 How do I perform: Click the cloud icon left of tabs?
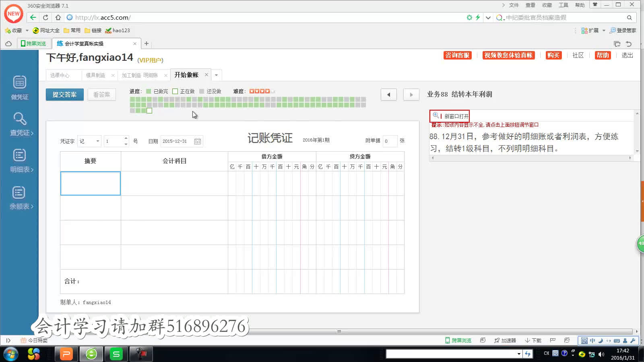pos(8,43)
